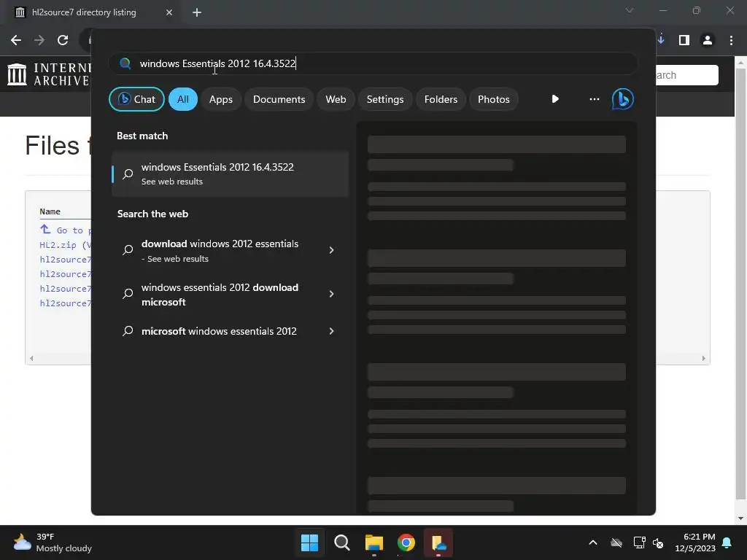747x560 pixels.
Task: Select the Folders search filter
Action: 441,99
